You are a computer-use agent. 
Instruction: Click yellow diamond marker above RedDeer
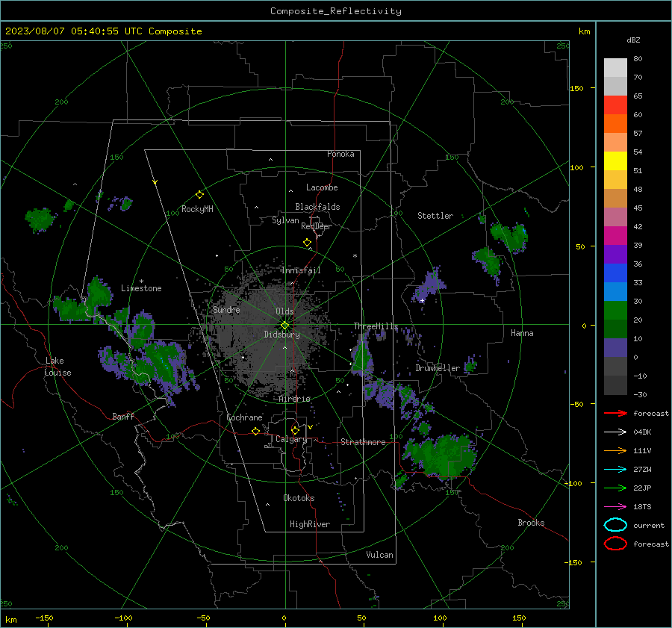pos(307,243)
